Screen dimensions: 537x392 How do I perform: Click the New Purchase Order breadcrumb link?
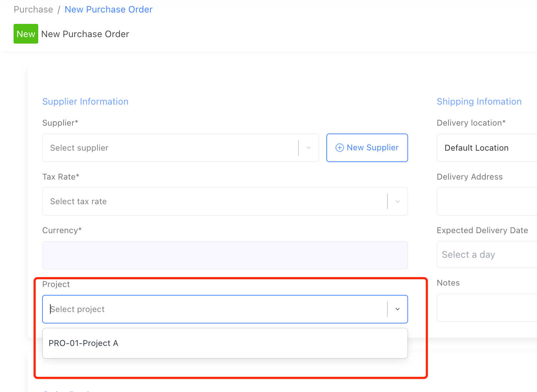[x=109, y=10]
